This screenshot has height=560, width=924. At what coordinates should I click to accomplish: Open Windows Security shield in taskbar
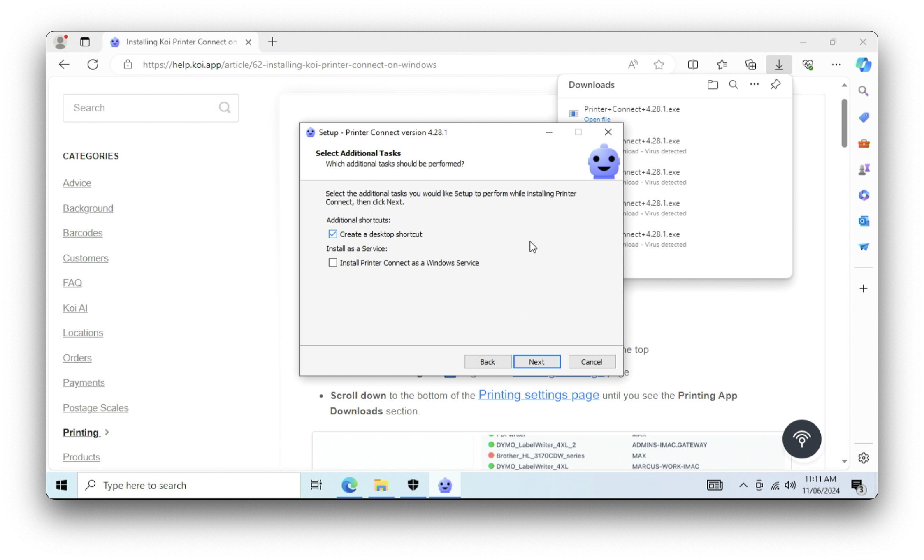point(413,485)
